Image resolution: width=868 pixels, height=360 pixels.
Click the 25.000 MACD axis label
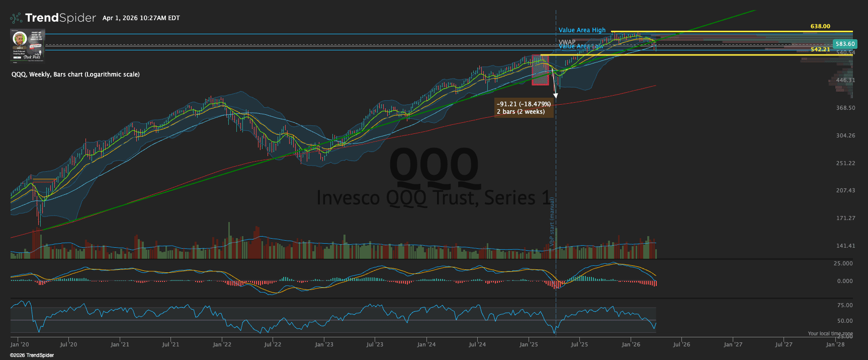[843, 263]
